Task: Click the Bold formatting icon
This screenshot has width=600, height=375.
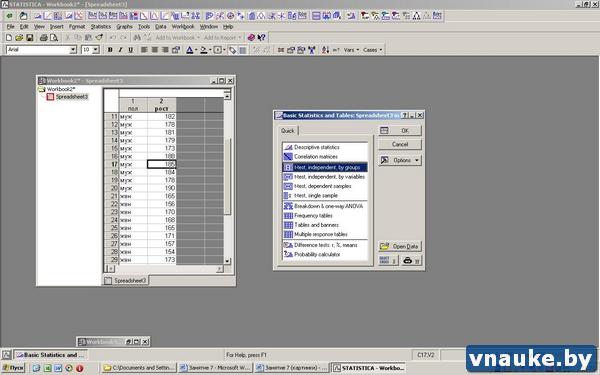Action: pos(110,50)
